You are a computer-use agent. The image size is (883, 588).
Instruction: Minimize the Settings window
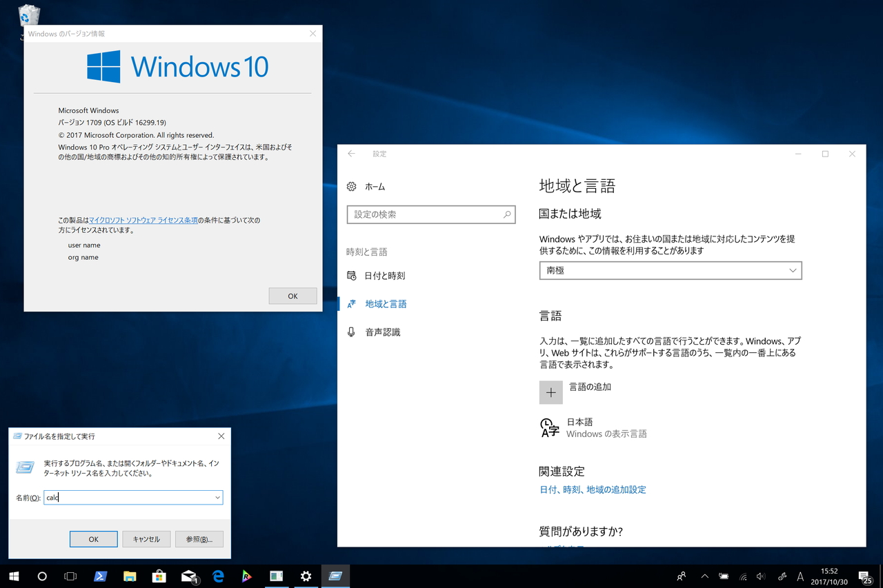(x=797, y=154)
